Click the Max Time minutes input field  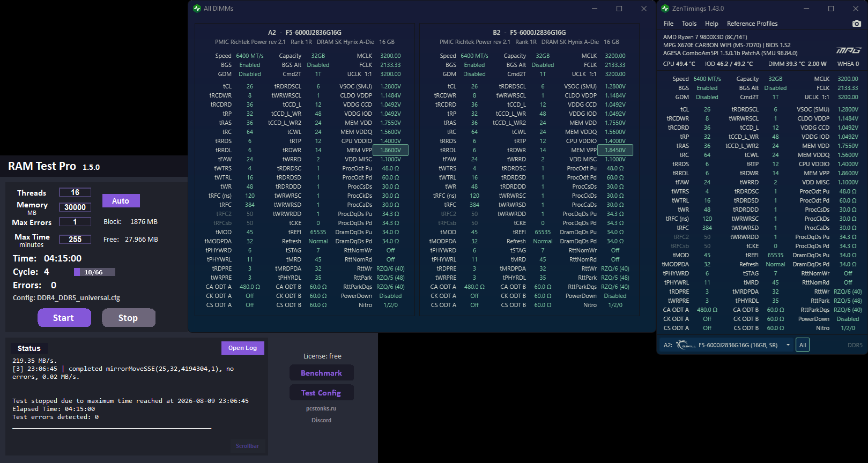[75, 240]
